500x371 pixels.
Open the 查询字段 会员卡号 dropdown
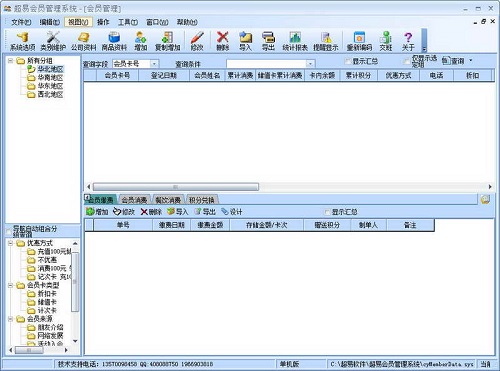(154, 64)
